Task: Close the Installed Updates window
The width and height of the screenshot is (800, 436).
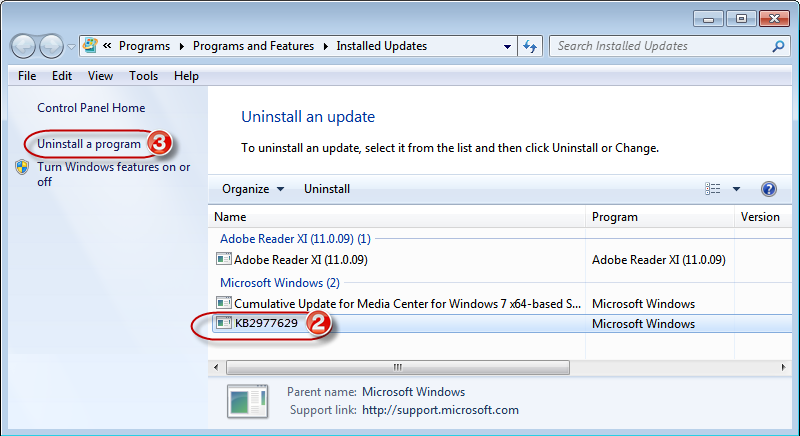Action: coord(774,19)
